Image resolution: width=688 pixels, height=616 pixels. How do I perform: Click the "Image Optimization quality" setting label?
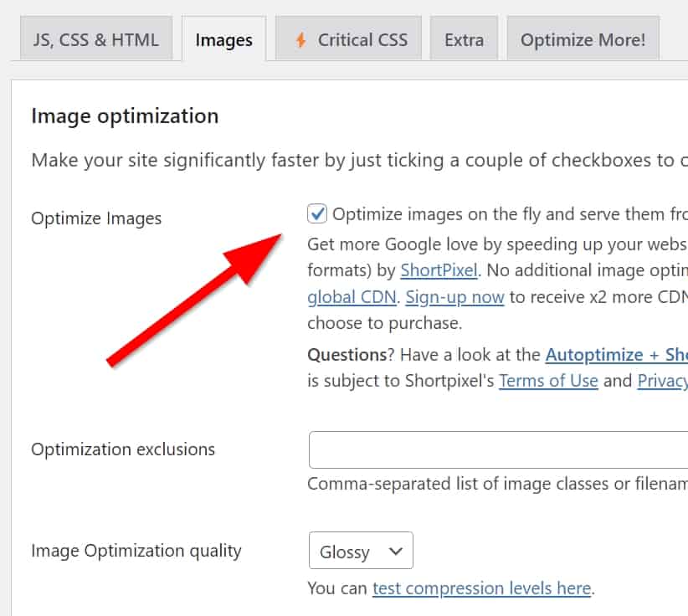click(x=136, y=551)
